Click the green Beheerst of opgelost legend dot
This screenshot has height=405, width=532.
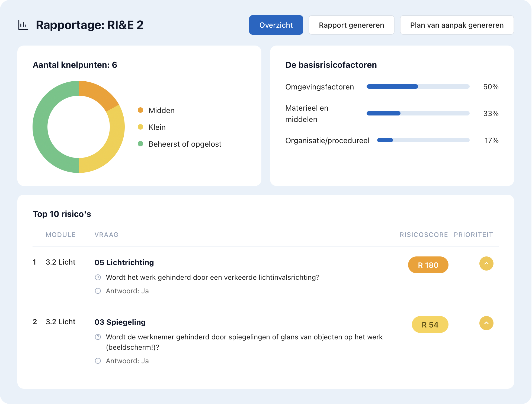140,144
